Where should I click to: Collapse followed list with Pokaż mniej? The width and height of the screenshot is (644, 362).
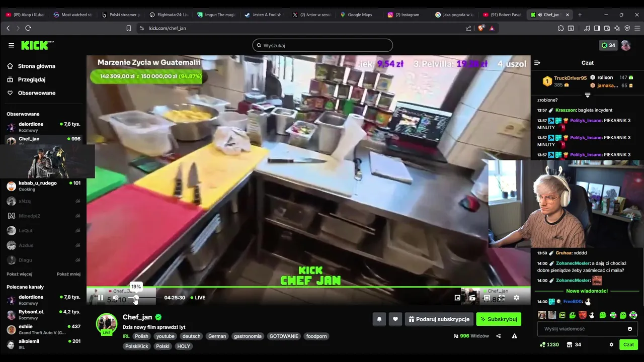[x=68, y=274]
